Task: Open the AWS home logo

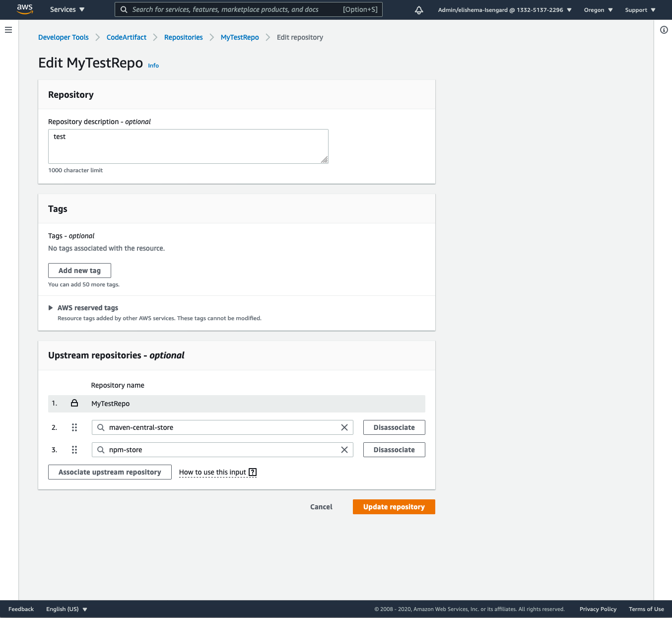Action: click(25, 9)
